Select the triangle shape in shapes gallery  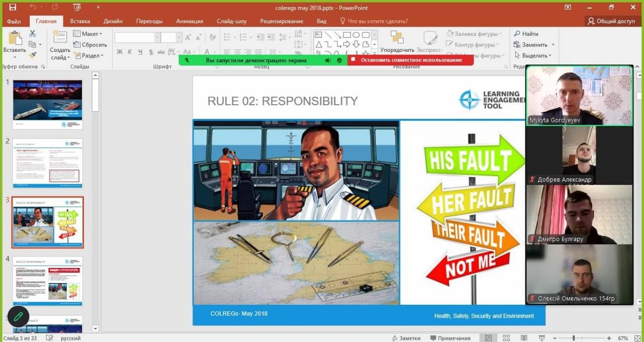pos(318,44)
